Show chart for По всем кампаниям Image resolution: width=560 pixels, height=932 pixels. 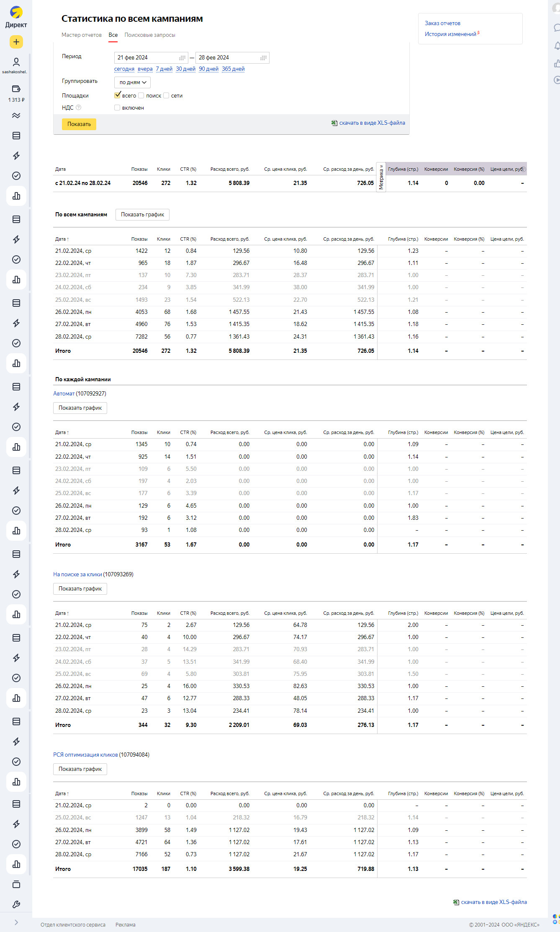[142, 215]
